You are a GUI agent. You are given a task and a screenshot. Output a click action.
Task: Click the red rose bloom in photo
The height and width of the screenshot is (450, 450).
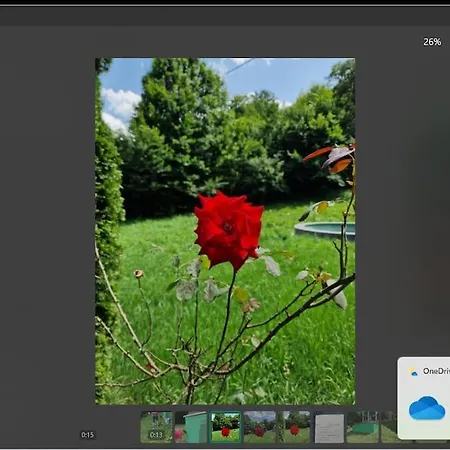pos(229,230)
